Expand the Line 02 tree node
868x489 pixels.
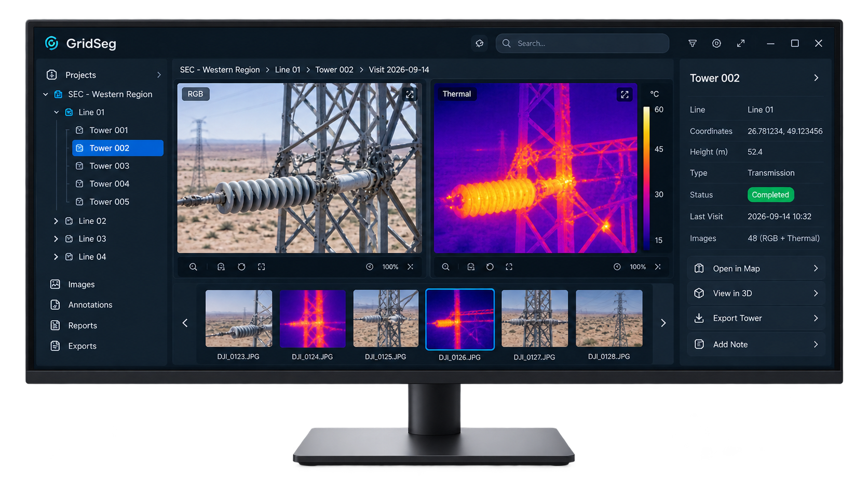56,221
